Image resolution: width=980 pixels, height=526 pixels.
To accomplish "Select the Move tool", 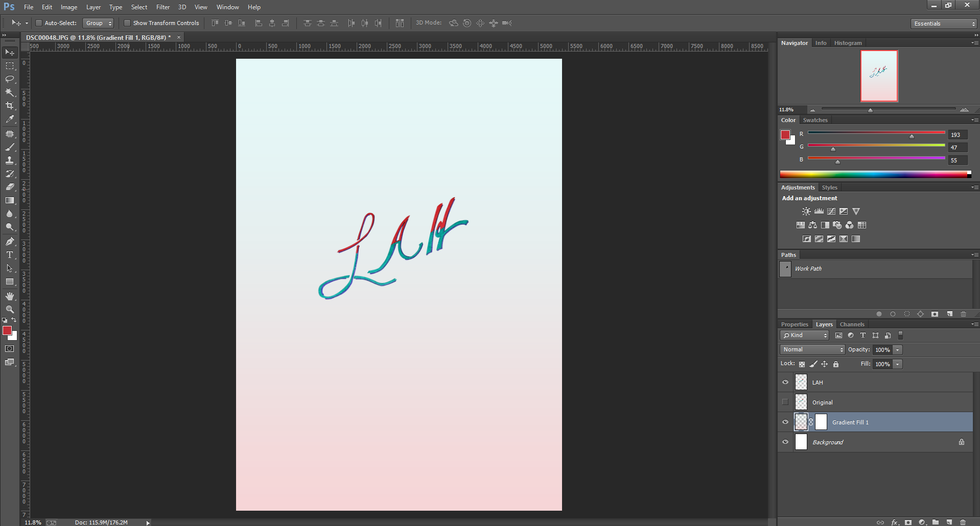I will (10, 53).
